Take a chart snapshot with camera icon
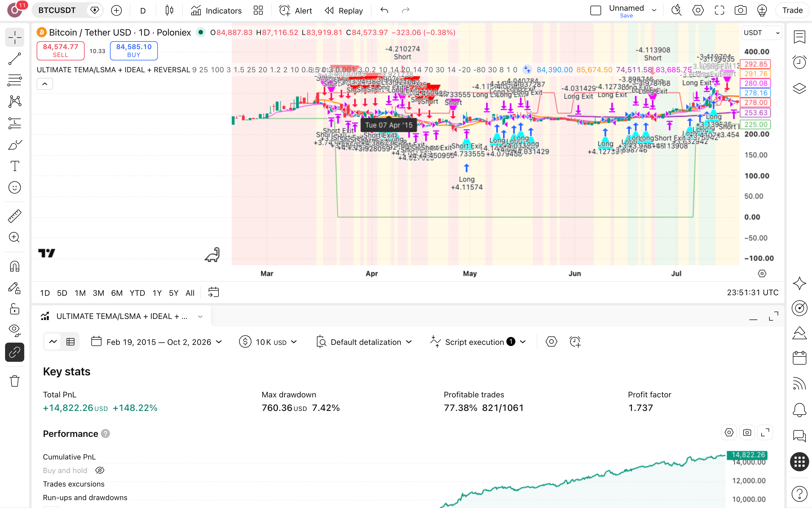This screenshot has width=812, height=508. click(741, 10)
